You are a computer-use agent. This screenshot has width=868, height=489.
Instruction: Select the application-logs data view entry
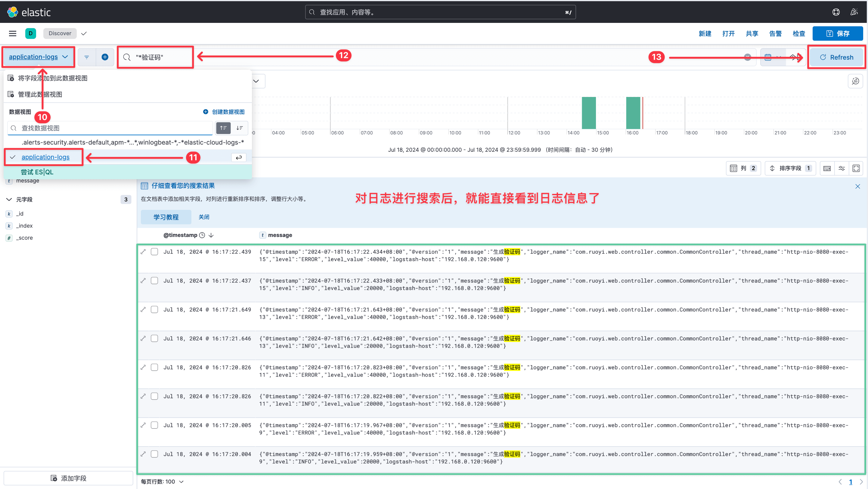(128, 157)
